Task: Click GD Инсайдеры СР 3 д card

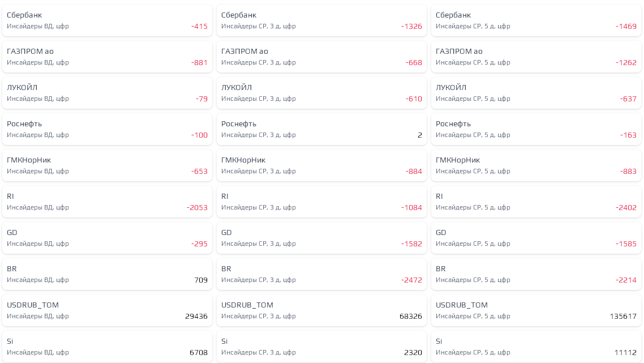Action: pos(321,238)
